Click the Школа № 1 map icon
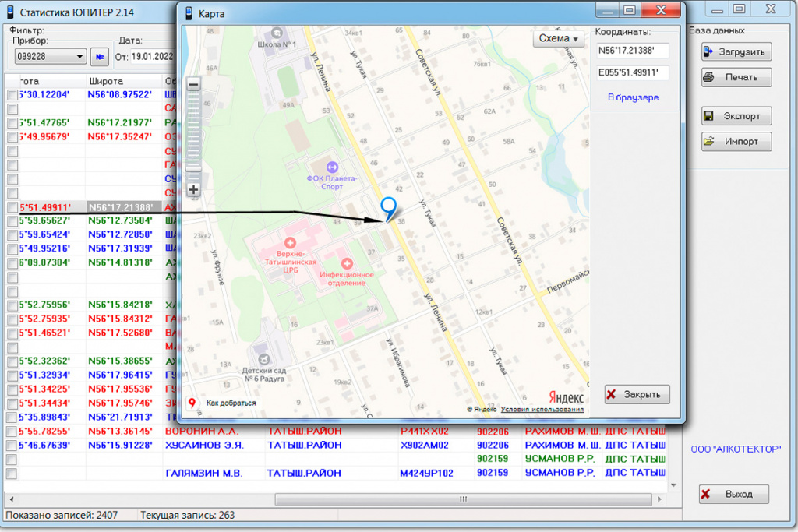 coord(277,33)
